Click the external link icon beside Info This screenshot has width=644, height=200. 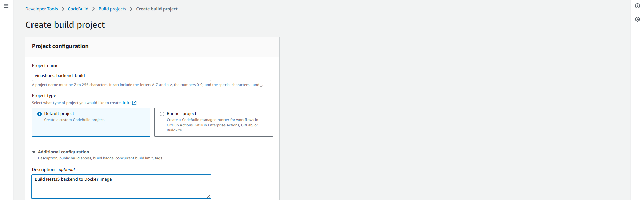(134, 103)
